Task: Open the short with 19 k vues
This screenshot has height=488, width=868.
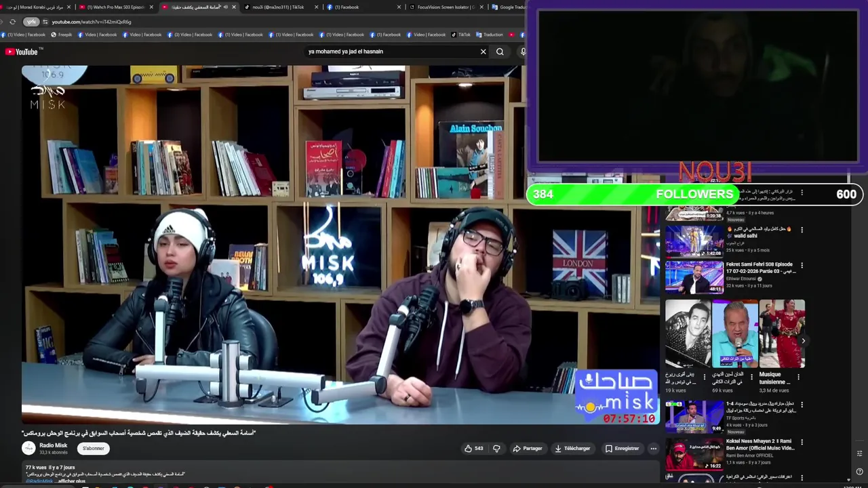Action: pyautogui.click(x=688, y=333)
